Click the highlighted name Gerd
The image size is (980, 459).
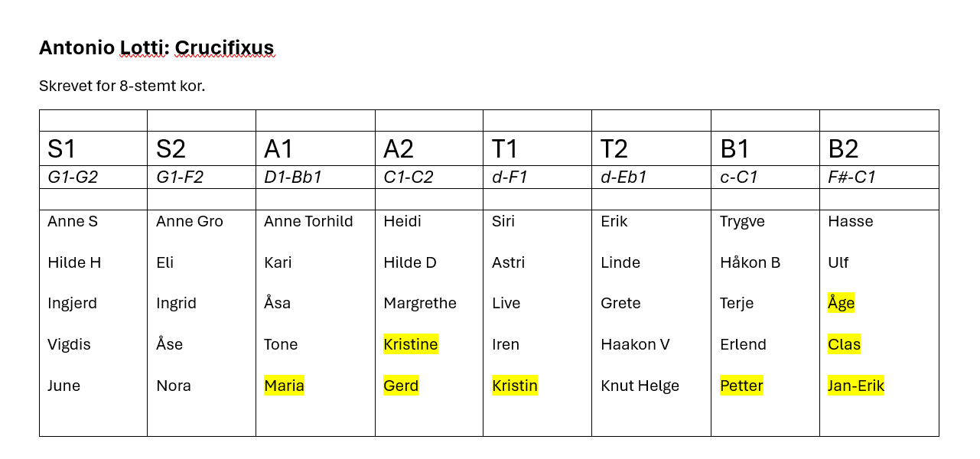(401, 386)
